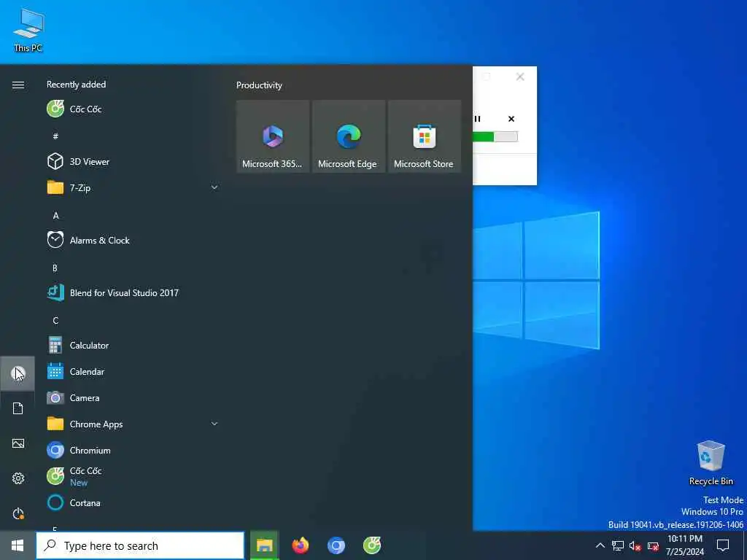Launch 3D Viewer from the app list
Viewport: 747px width, 560px height.
click(x=133, y=161)
